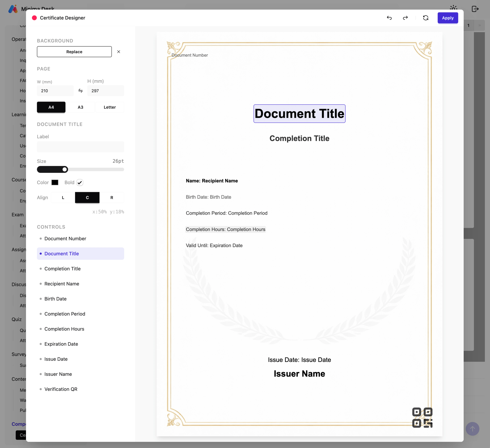Select Verification QR control item
Screen dimensions: 490x448
point(61,389)
